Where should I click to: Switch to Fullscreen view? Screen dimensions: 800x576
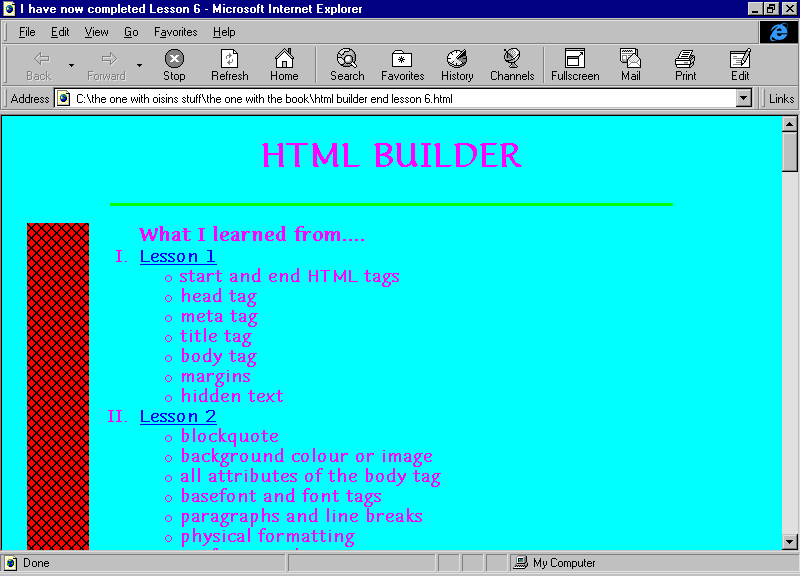[x=575, y=65]
